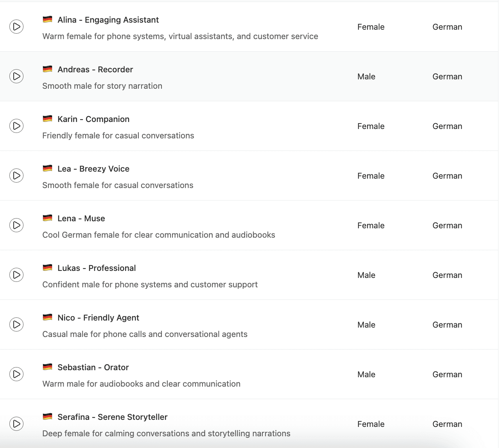Play the Lukas Professional voice sample

pyautogui.click(x=16, y=275)
